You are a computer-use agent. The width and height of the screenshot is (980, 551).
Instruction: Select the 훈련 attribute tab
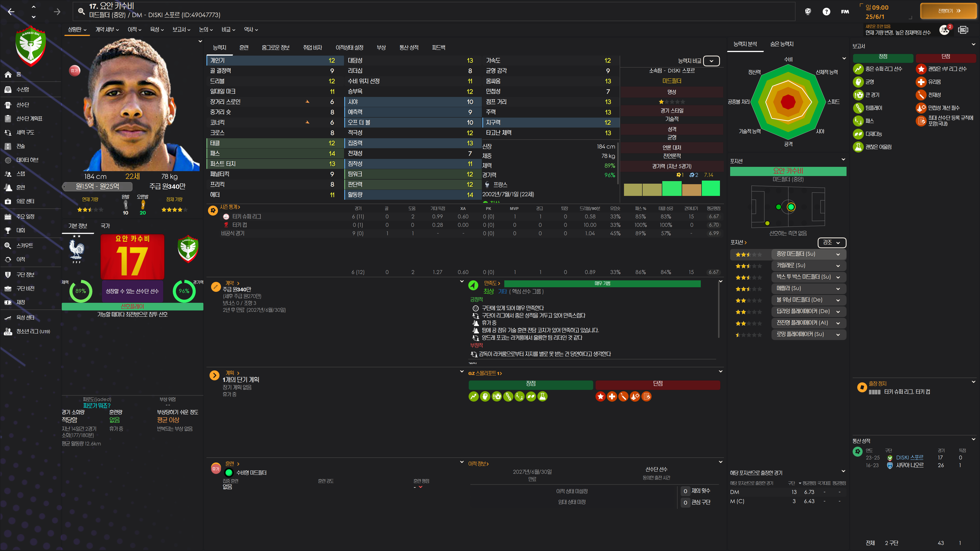coord(244,47)
